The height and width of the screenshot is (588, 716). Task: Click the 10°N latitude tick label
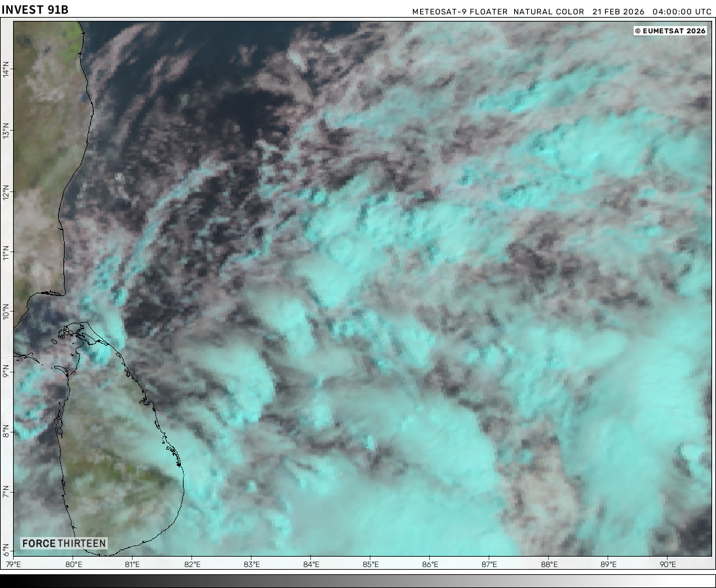tap(6, 313)
